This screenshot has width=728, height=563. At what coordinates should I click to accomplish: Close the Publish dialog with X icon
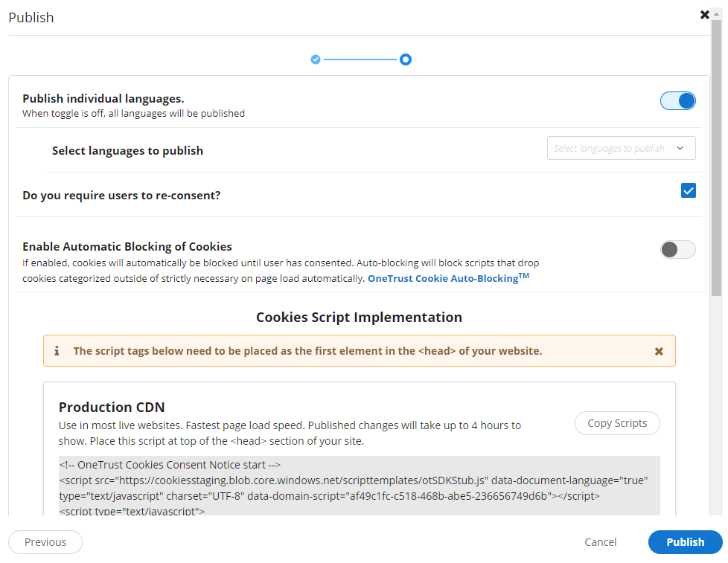(x=704, y=15)
